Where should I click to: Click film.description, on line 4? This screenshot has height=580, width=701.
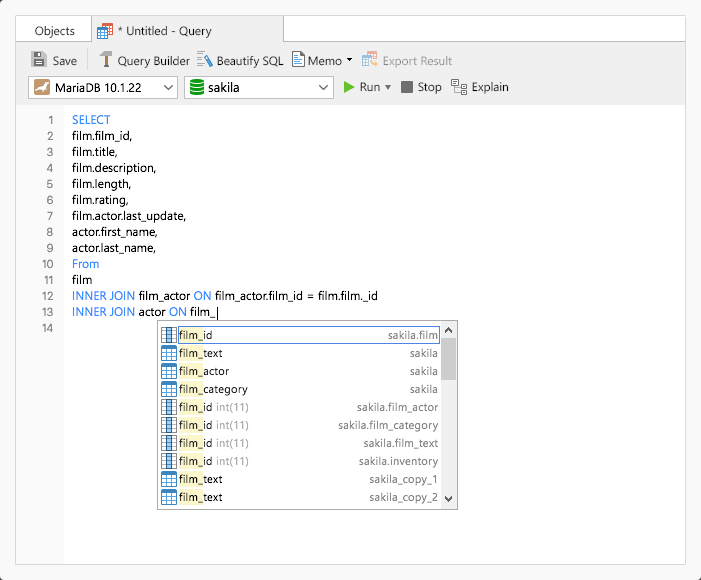click(x=114, y=168)
